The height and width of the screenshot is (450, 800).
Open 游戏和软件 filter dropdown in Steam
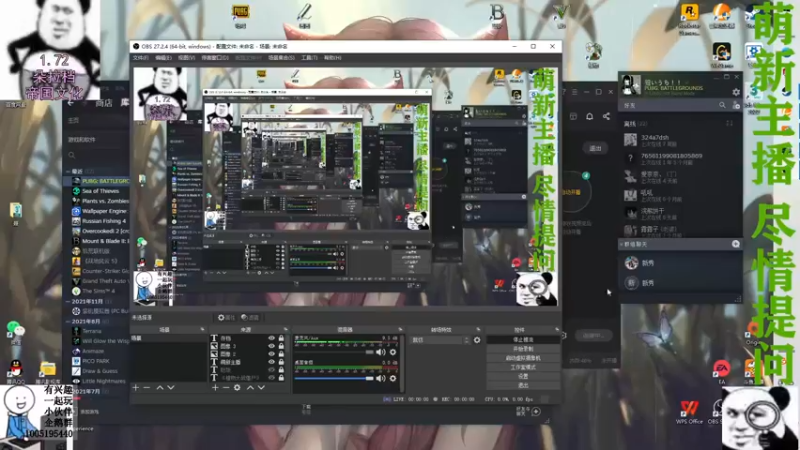pyautogui.click(x=83, y=139)
